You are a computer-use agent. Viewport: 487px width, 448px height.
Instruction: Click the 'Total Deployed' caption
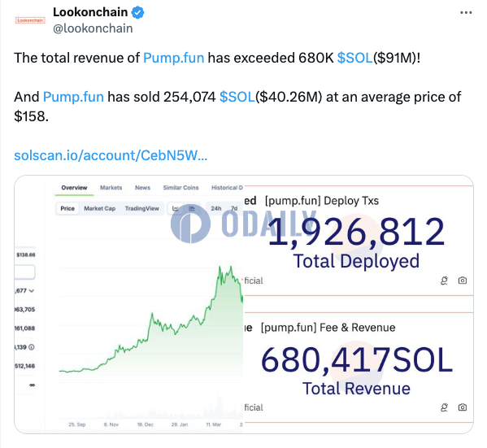pos(356,261)
